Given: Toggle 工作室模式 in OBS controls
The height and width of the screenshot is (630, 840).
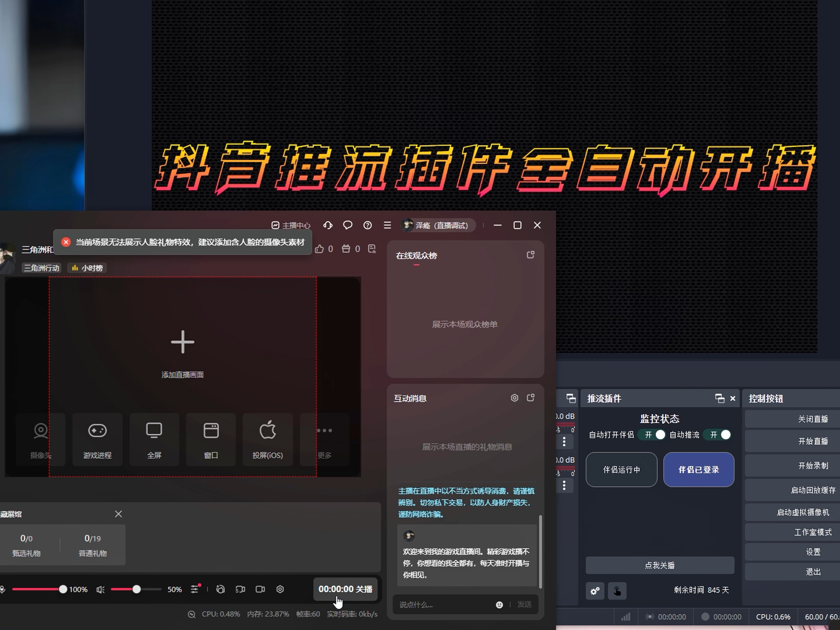Looking at the screenshot, I should [x=792, y=533].
